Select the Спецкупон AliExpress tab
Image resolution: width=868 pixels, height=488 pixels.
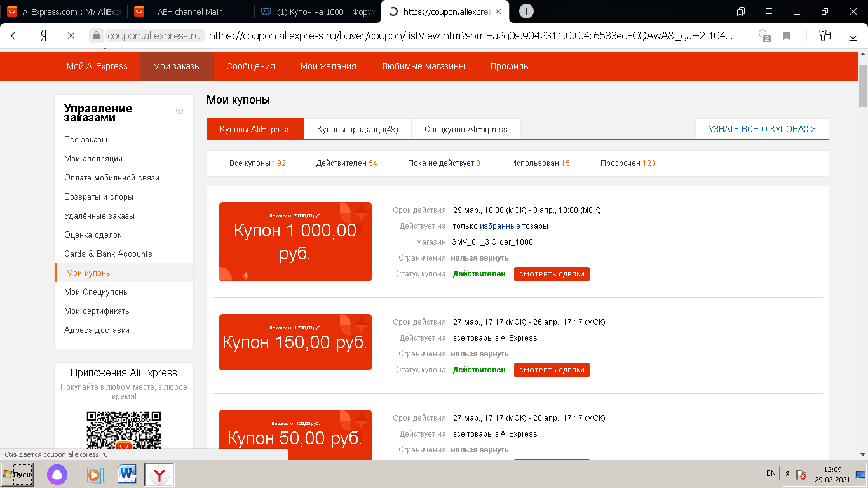tap(466, 129)
